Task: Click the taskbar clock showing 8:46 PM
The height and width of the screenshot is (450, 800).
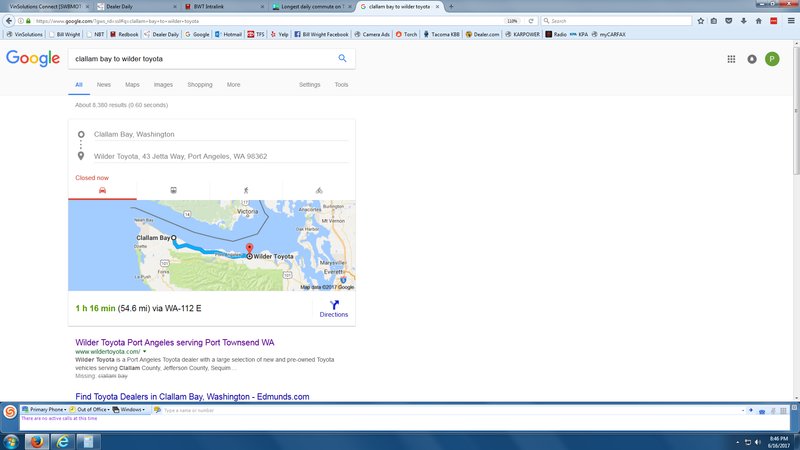Action: (x=779, y=442)
